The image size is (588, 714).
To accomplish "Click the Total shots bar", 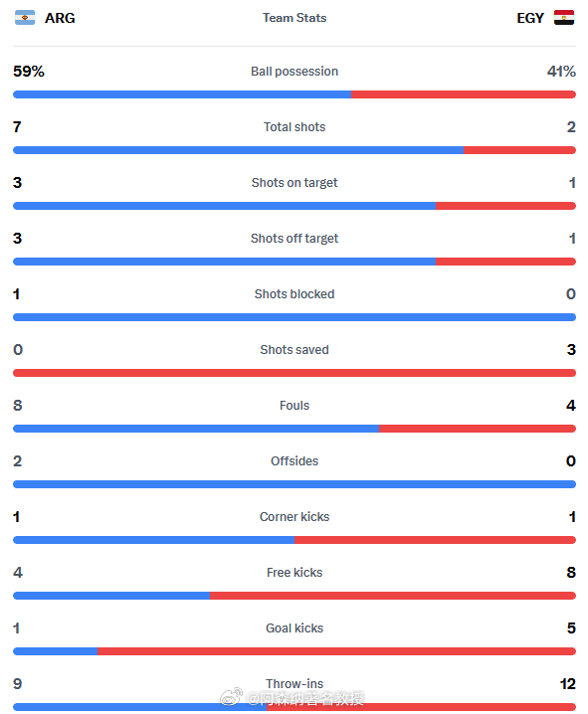I will [294, 150].
